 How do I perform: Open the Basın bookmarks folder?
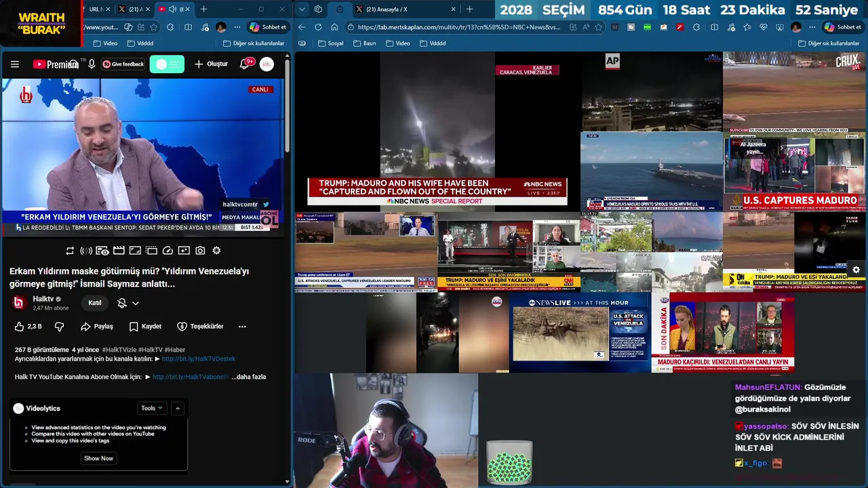tap(365, 43)
